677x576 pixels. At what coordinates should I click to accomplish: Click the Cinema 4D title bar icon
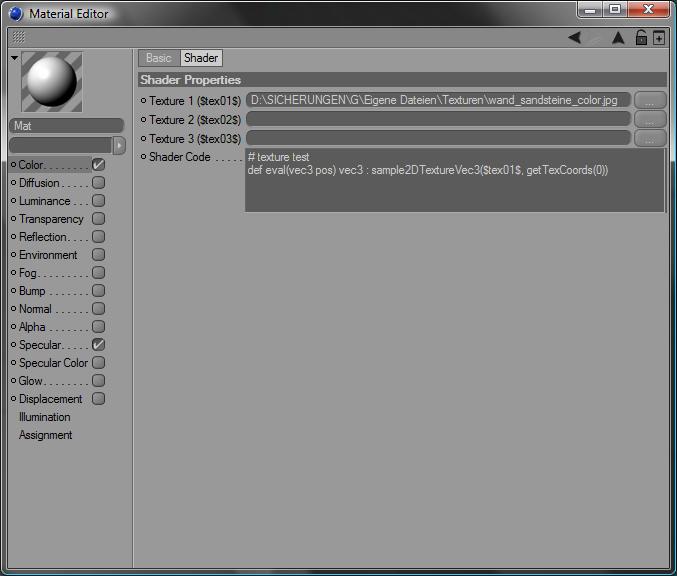(16, 14)
